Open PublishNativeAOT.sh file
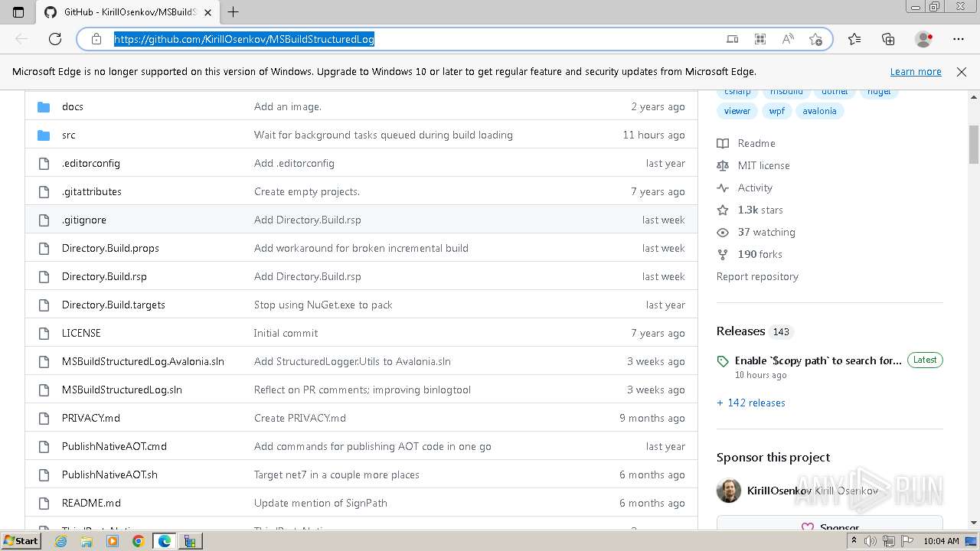This screenshot has height=551, width=980. 109,474
